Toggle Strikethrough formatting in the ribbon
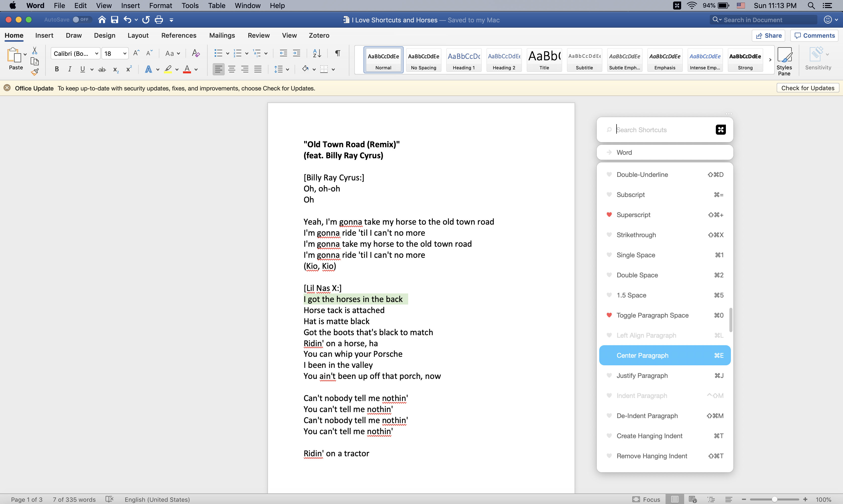 click(x=102, y=70)
